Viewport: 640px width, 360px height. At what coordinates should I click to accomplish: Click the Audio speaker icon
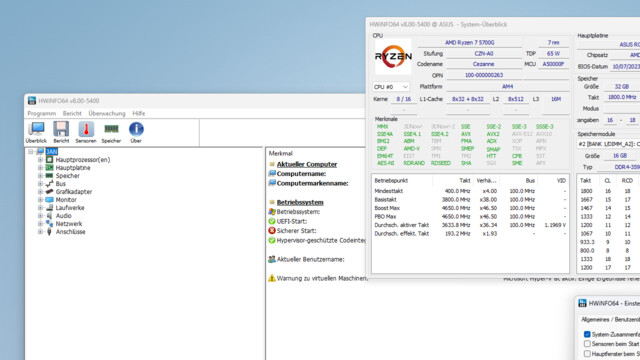point(49,216)
